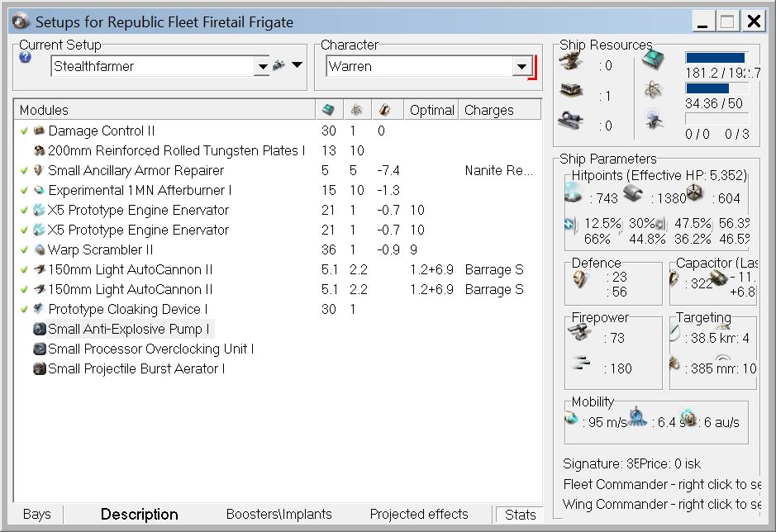This screenshot has width=776, height=532.
Task: Switch to the Bays tab
Action: 37,514
